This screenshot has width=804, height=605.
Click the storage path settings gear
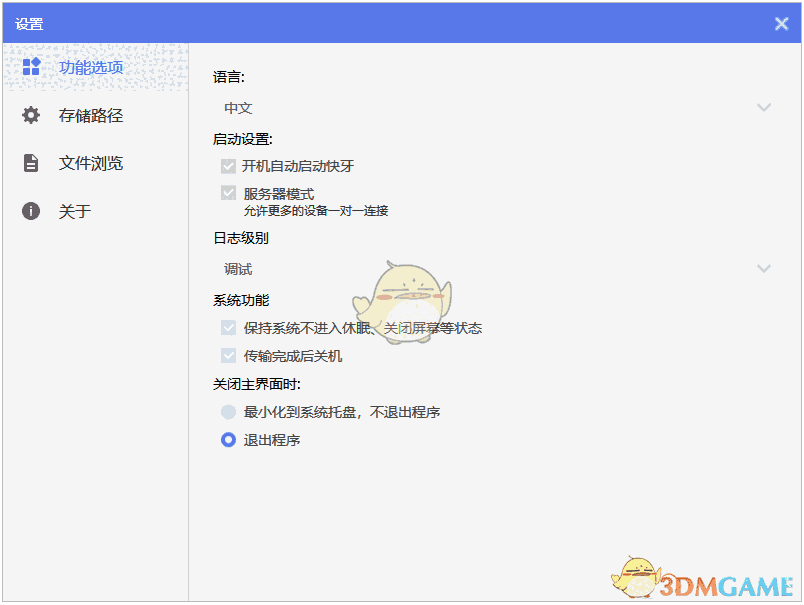coord(31,115)
